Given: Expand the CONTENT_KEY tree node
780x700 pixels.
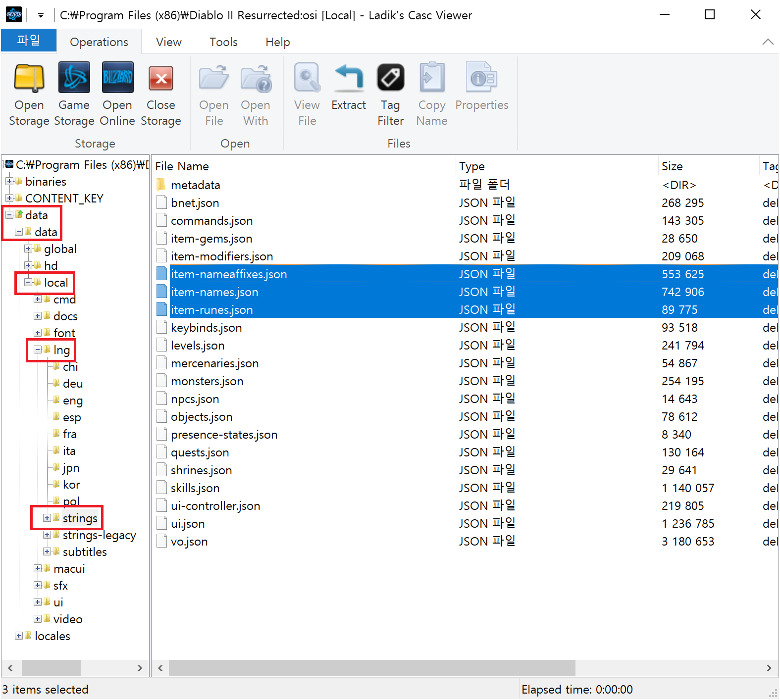Looking at the screenshot, I should pos(9,198).
